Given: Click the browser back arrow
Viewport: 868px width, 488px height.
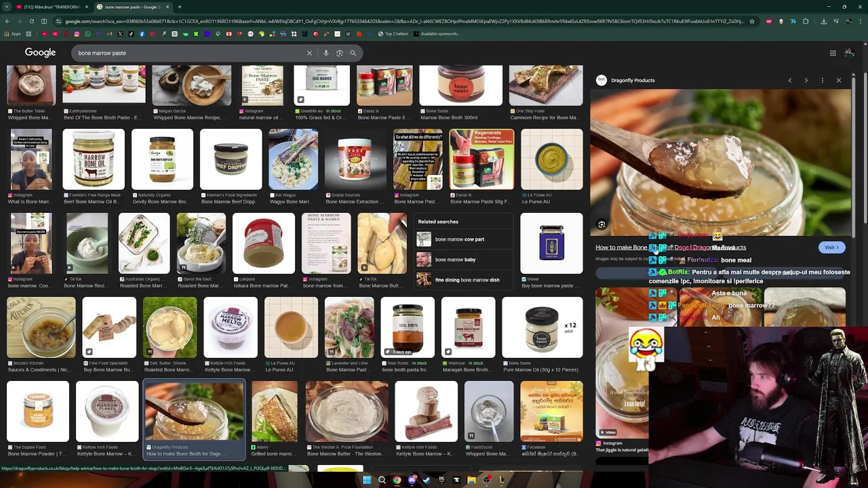Looking at the screenshot, I should click(7, 21).
